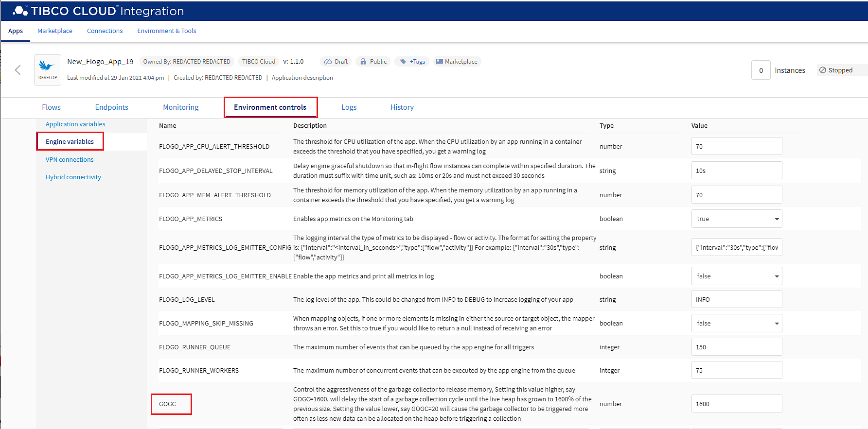Screen dimensions: 868x429
Task: Click the Name column header
Action: (168, 126)
